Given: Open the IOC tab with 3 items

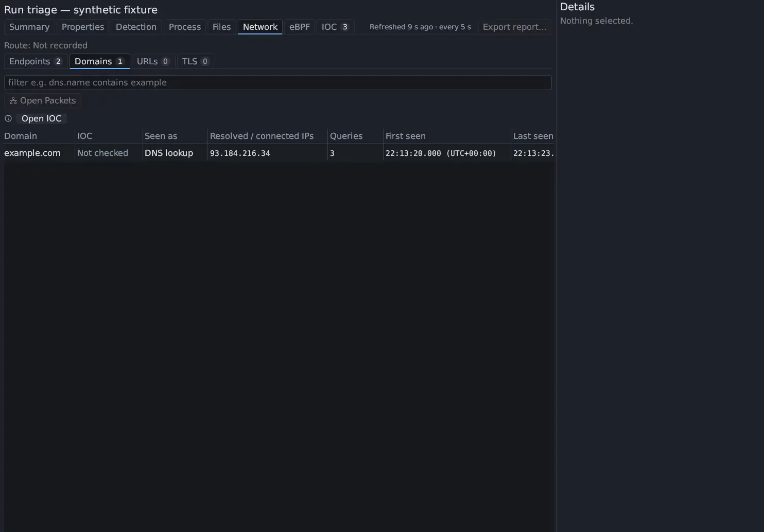Looking at the screenshot, I should 335,27.
